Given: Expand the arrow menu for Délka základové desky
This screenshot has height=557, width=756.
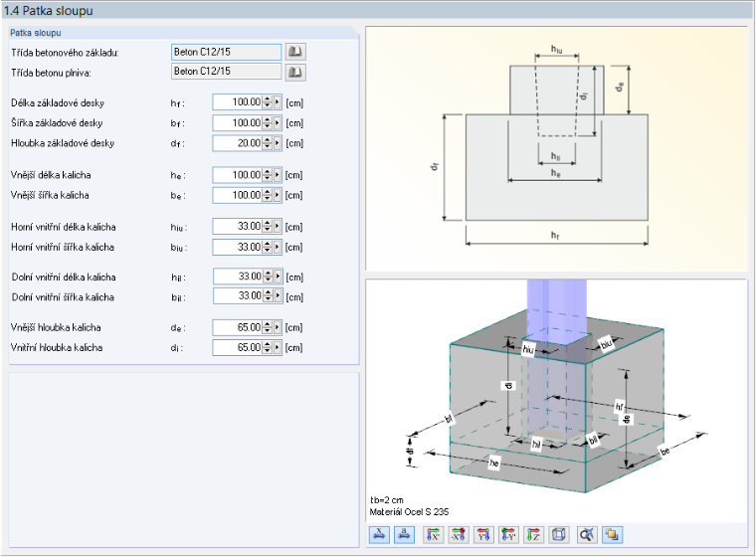Looking at the screenshot, I should click(278, 102).
